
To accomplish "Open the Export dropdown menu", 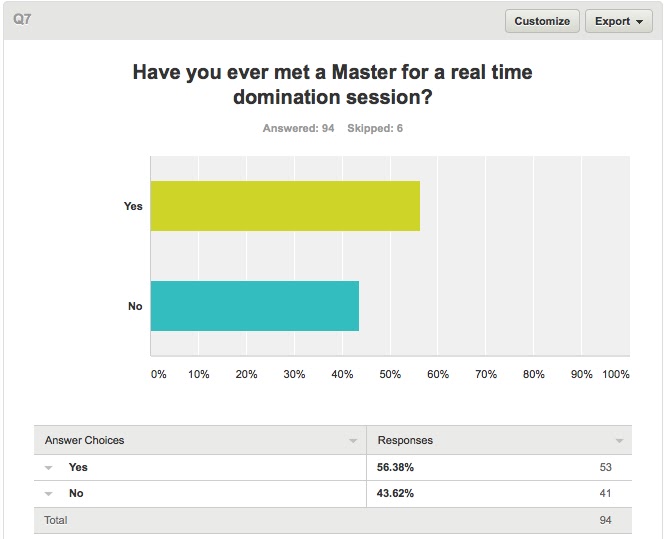I will (619, 21).
